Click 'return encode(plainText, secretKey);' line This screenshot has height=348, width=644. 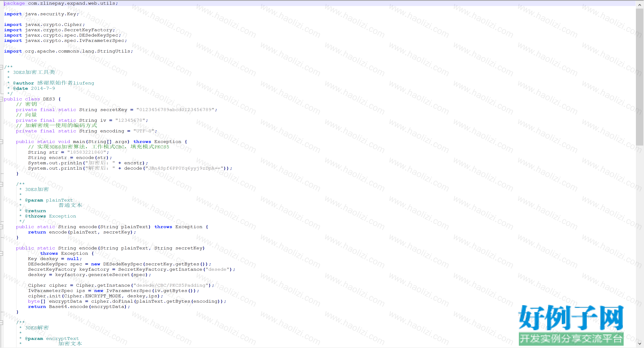[82, 232]
